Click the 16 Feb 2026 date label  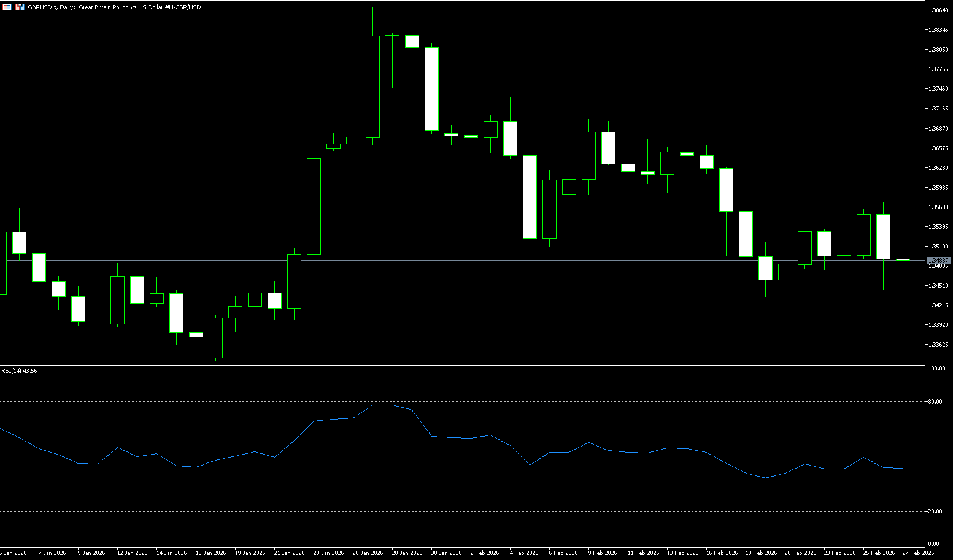click(x=722, y=553)
